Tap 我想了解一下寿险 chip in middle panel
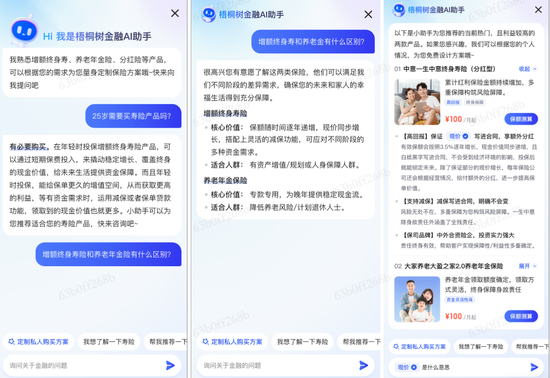The height and width of the screenshot is (378, 550). click(x=302, y=342)
